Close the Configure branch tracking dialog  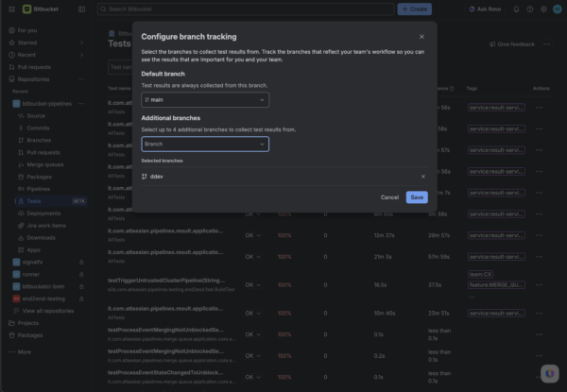421,37
